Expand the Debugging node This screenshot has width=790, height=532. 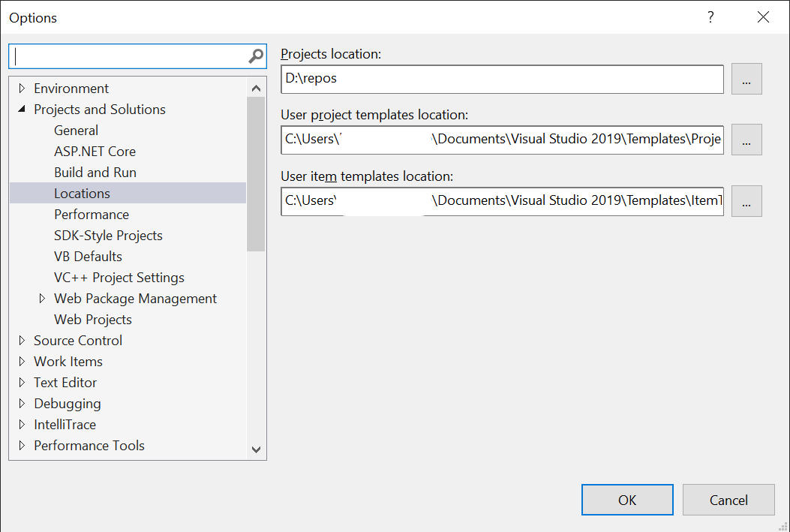coord(22,403)
